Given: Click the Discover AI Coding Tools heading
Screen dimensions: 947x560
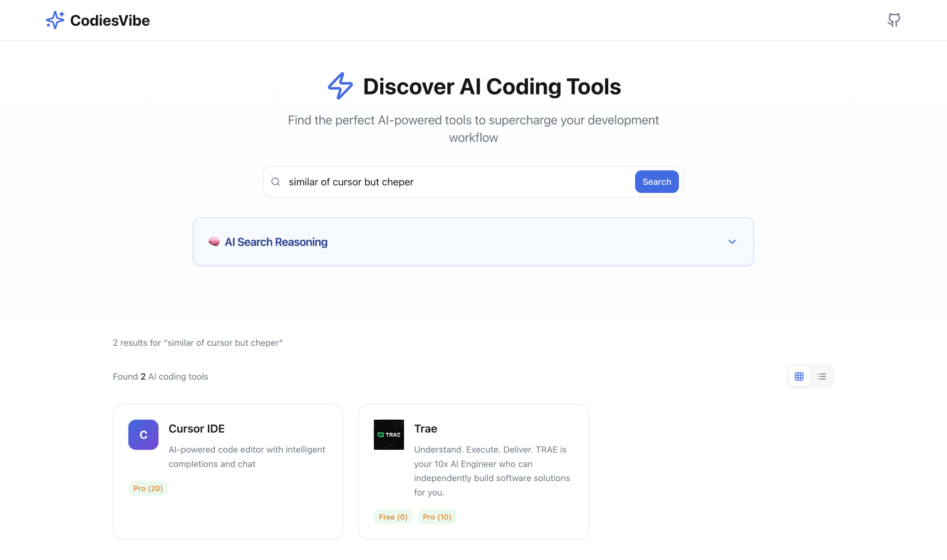Looking at the screenshot, I should pyautogui.click(x=492, y=86).
